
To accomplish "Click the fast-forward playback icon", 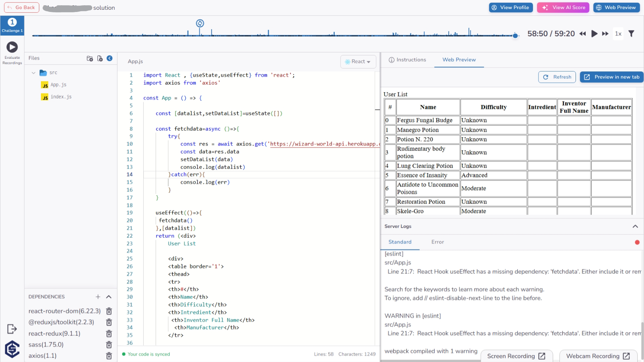I will pyautogui.click(x=605, y=33).
